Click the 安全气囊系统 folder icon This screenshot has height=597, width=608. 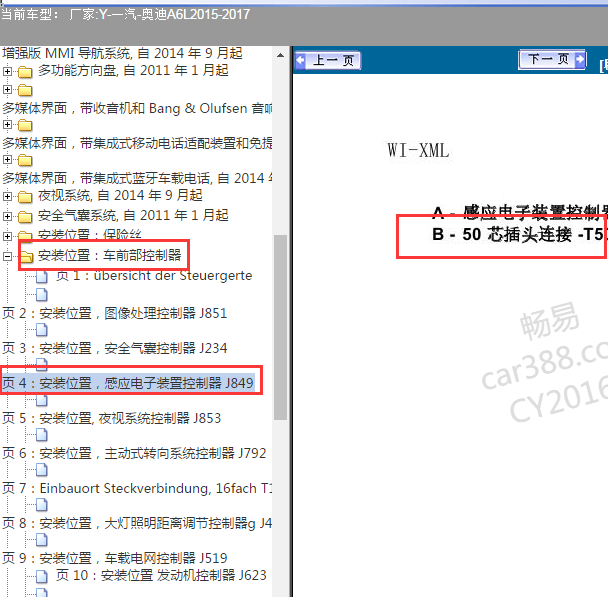[x=25, y=217]
